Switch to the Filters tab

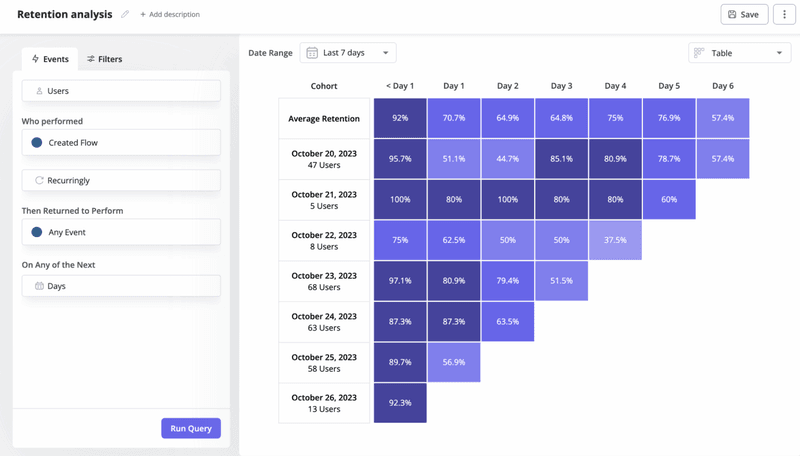104,59
